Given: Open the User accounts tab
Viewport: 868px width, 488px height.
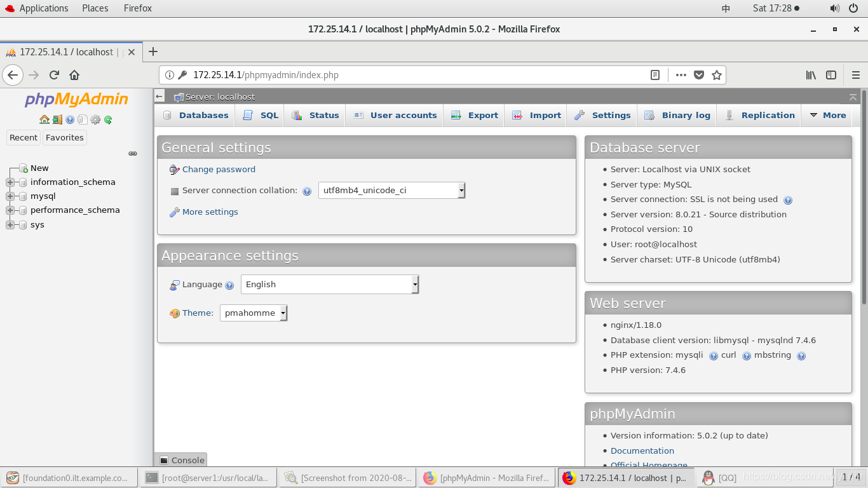Looking at the screenshot, I should coord(395,116).
